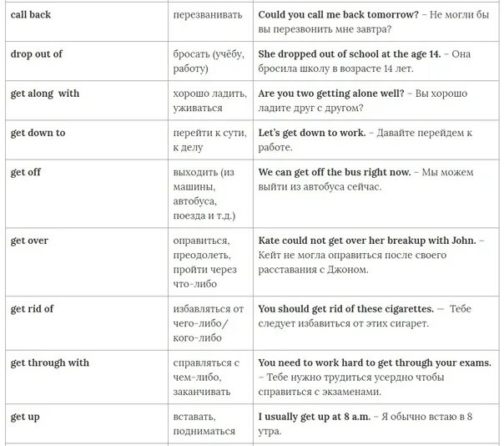Click example "Let's get down to work."
Viewport: 504px width, 446px height.
[x=312, y=133]
